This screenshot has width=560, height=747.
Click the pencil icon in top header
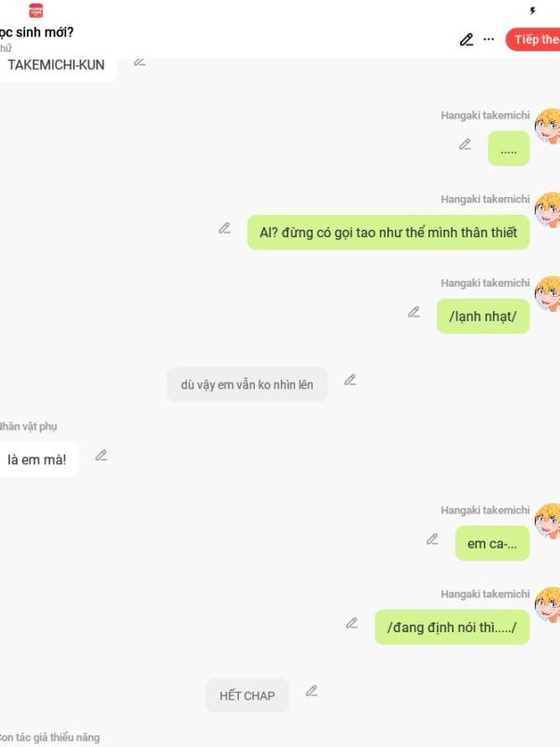pyautogui.click(x=466, y=39)
